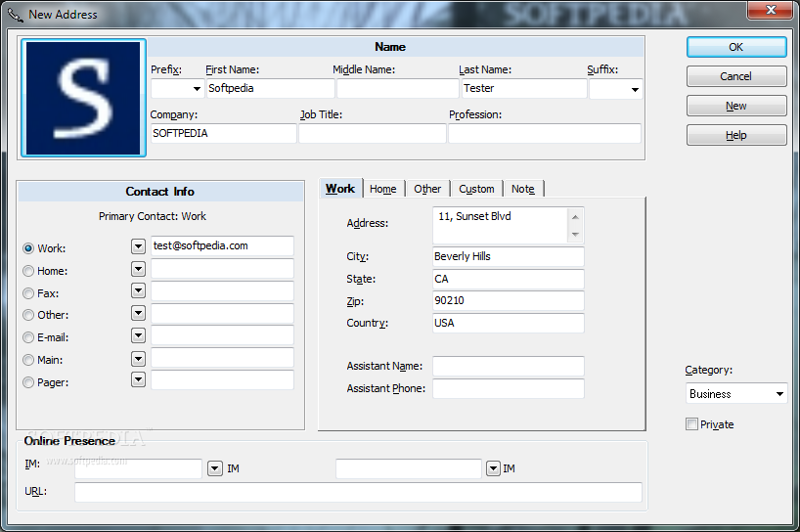Open the Home contact type dropdown arrow
This screenshot has width=800, height=532.
click(138, 268)
